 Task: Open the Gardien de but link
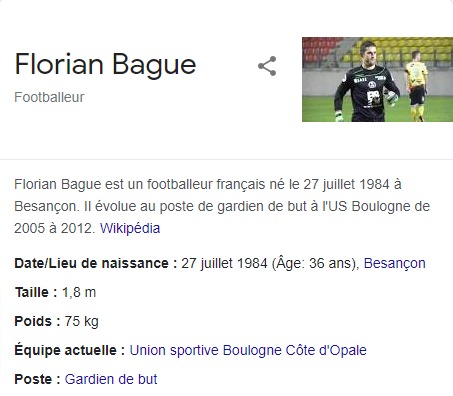[111, 379]
